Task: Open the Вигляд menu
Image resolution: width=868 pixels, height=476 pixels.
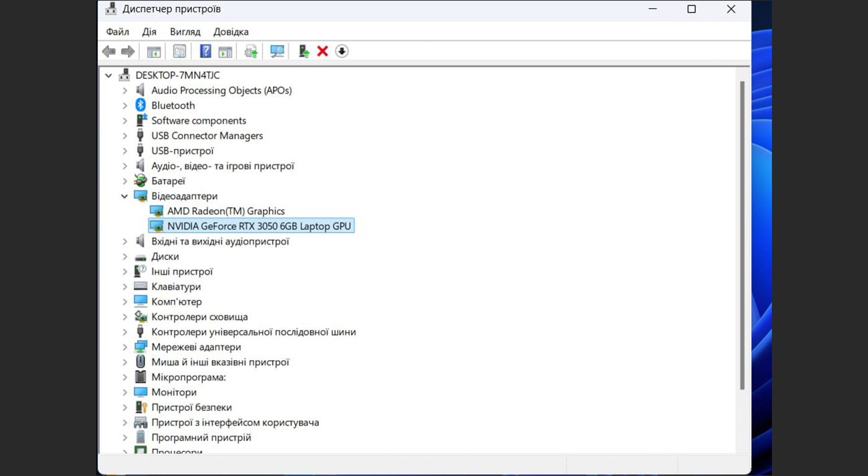Action: (x=185, y=32)
